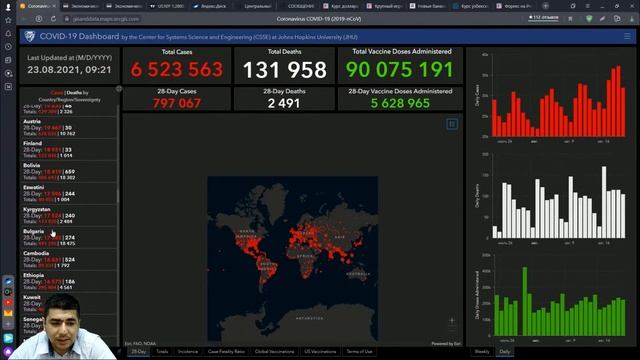The width and height of the screenshot is (640, 360).
Task: Open history clock icon in sidebar
Action: click(x=8, y=47)
